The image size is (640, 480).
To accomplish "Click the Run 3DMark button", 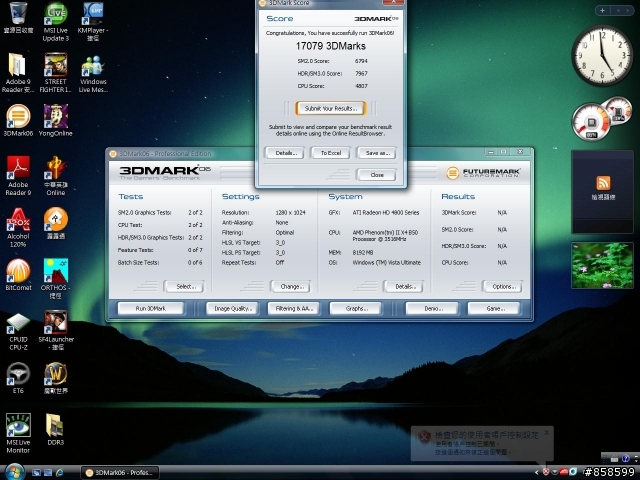I will pos(151,309).
